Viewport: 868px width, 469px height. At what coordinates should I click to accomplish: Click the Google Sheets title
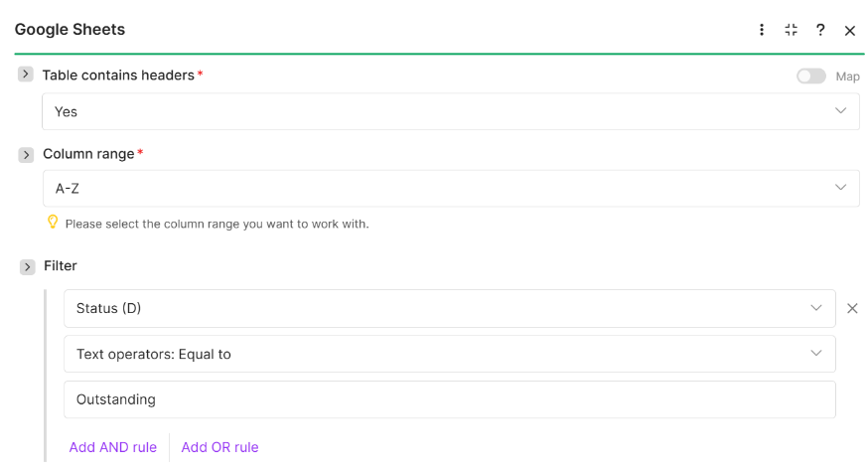pyautogui.click(x=70, y=30)
